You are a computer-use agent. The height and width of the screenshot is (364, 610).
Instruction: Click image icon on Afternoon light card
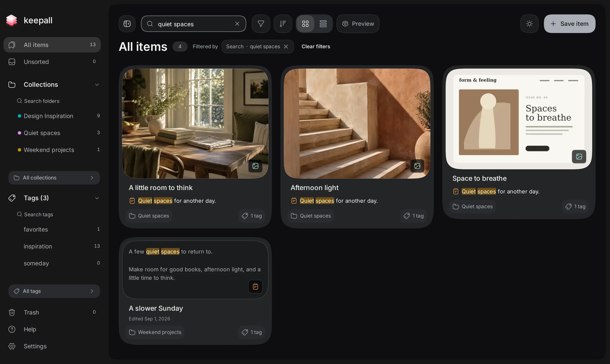point(417,166)
